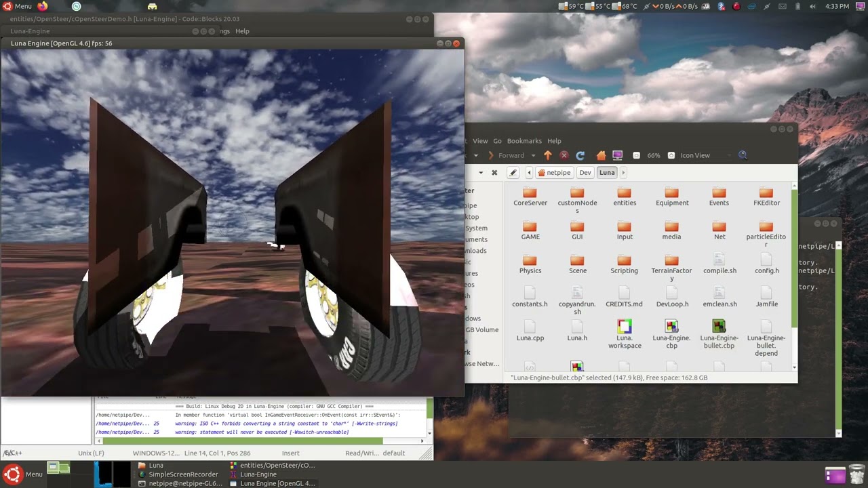Click the Luna Engine OpenGL viewport
Image resolution: width=868 pixels, height=488 pixels.
tap(232, 222)
